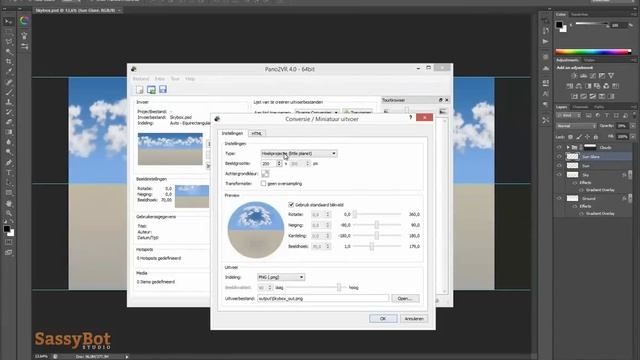
Task: Pick a color from the spectrum ramp
Action: pos(593,51)
